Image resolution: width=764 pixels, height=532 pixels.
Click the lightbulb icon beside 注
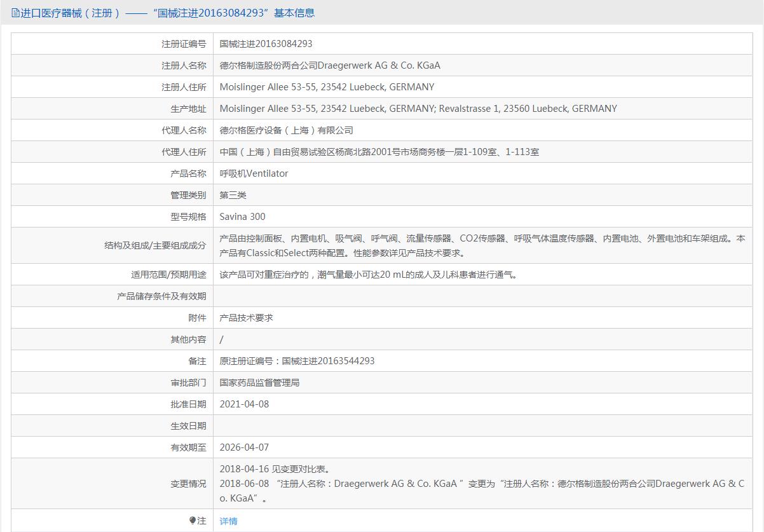click(x=193, y=521)
